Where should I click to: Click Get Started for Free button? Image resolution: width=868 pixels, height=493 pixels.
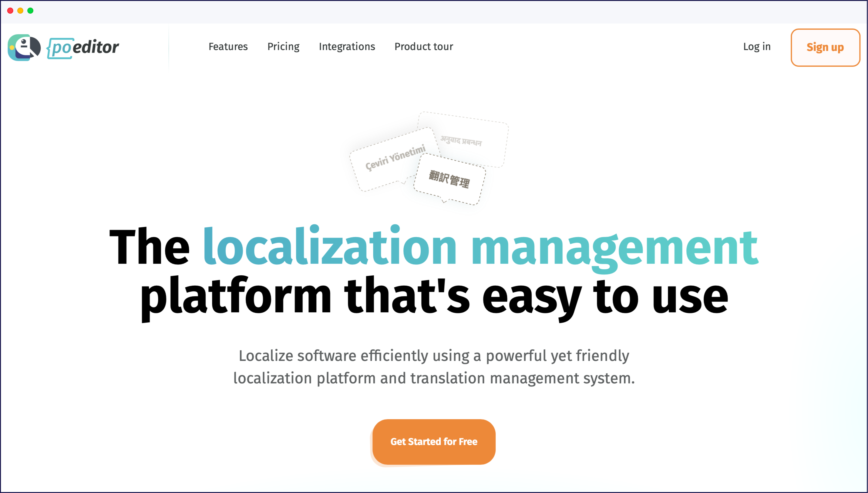[434, 441]
